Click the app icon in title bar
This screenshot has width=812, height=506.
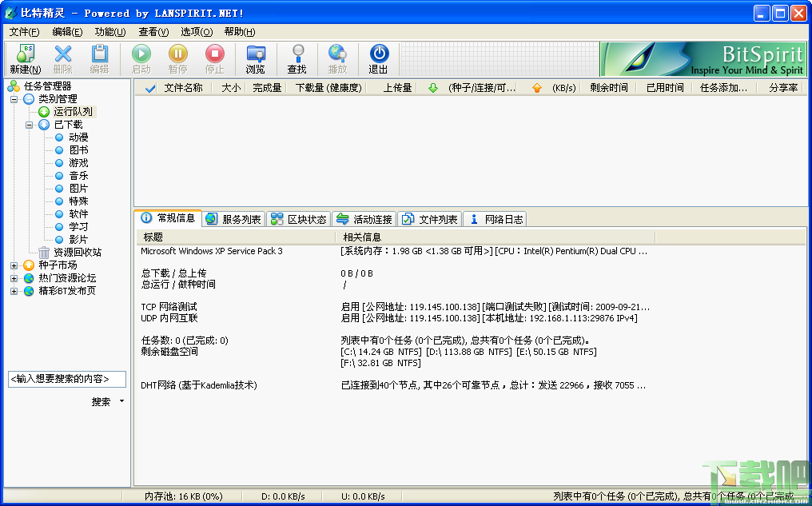pos(10,13)
